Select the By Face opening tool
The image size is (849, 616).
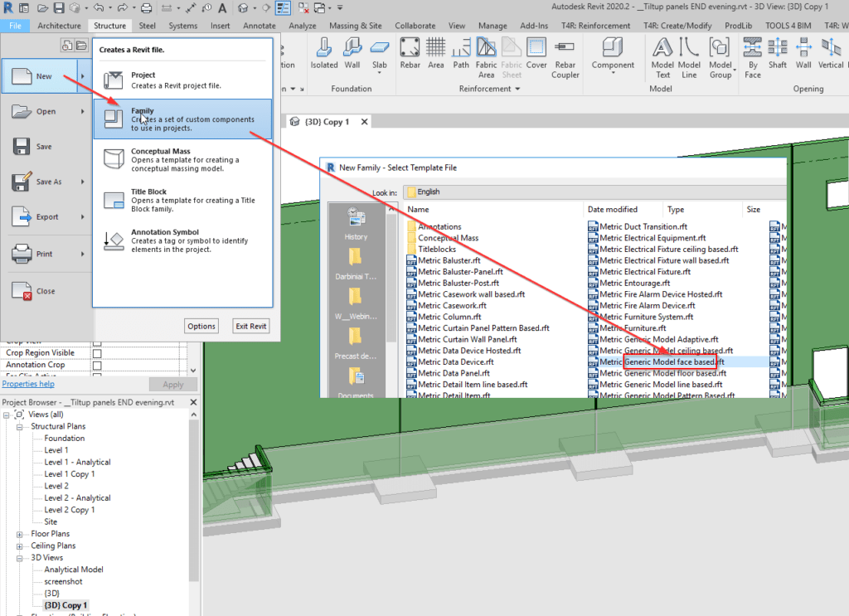(x=753, y=57)
